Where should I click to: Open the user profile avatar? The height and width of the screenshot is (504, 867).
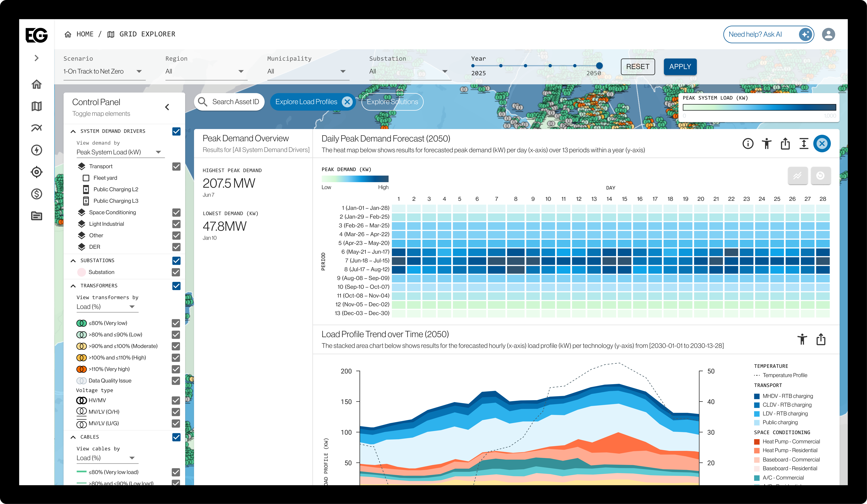pyautogui.click(x=828, y=34)
